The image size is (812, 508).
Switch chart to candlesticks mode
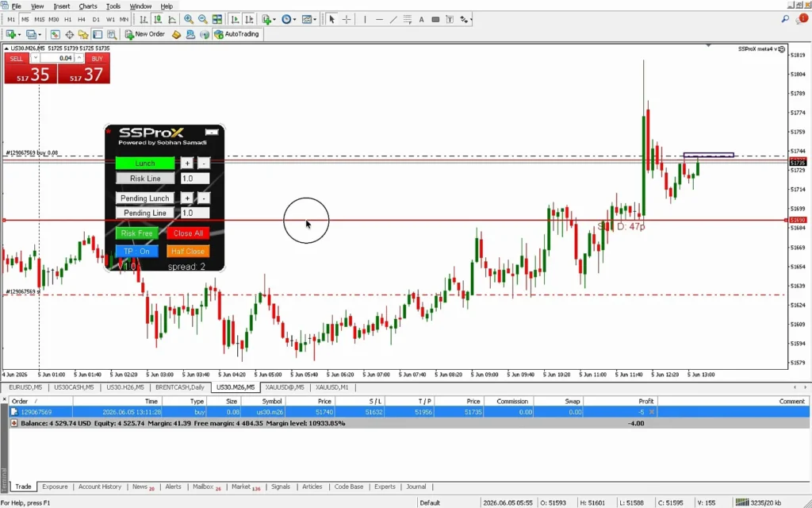(158, 20)
